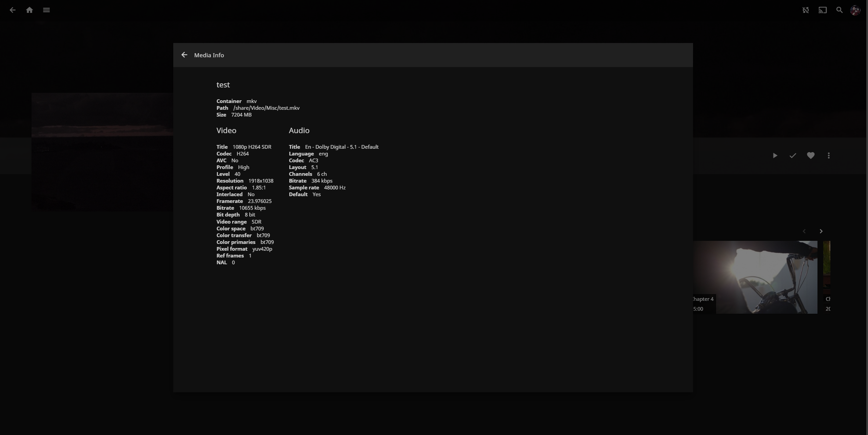This screenshot has width=868, height=435.
Task: Select the Media Info title bar
Action: (209, 55)
